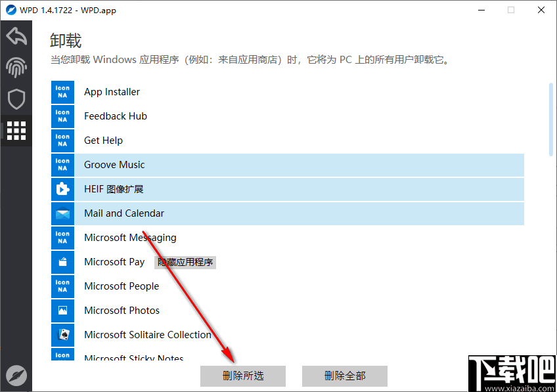The width and height of the screenshot is (557, 392).
Task: Click the Microsoft Pay icon
Action: 62,262
